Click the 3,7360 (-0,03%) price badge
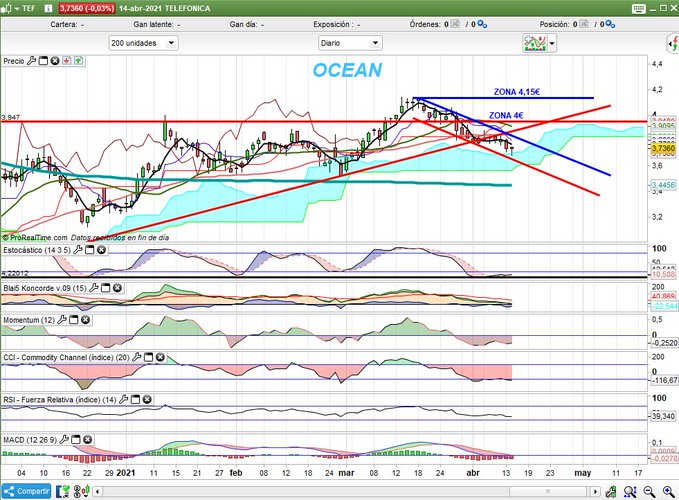679x500 pixels. click(x=87, y=8)
